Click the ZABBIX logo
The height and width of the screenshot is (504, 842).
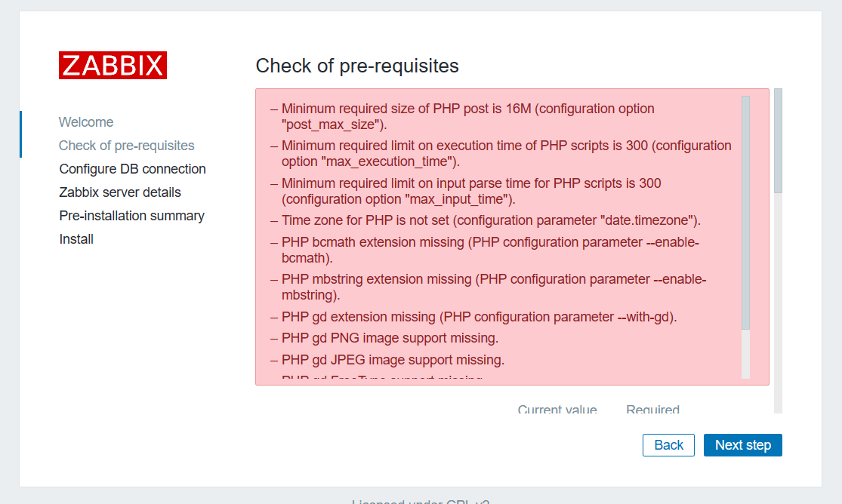pos(113,65)
